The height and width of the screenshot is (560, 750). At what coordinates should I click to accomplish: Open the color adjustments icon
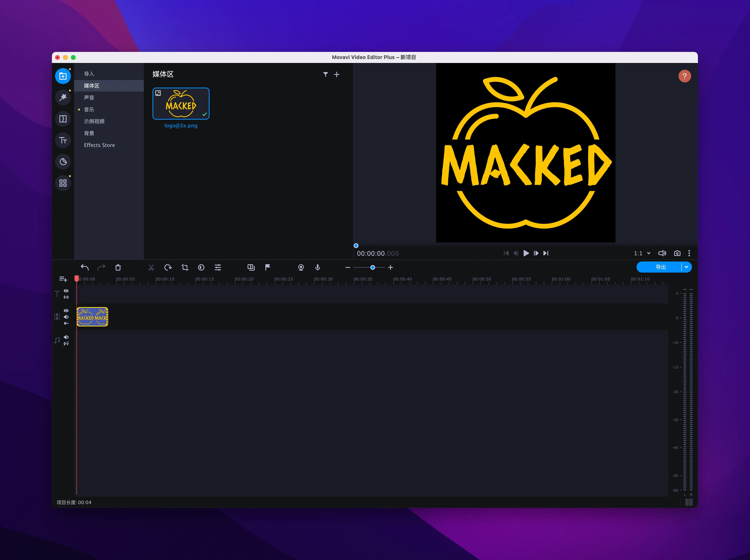(201, 267)
